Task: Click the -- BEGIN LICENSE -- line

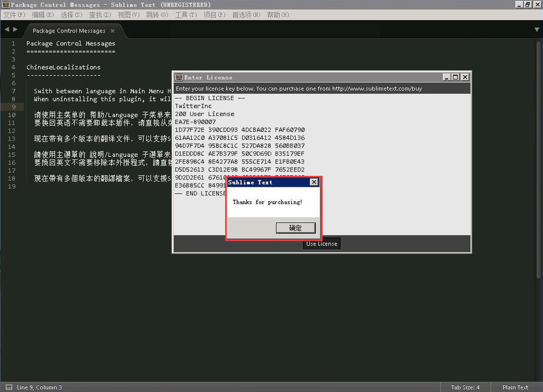Action: tap(210, 98)
